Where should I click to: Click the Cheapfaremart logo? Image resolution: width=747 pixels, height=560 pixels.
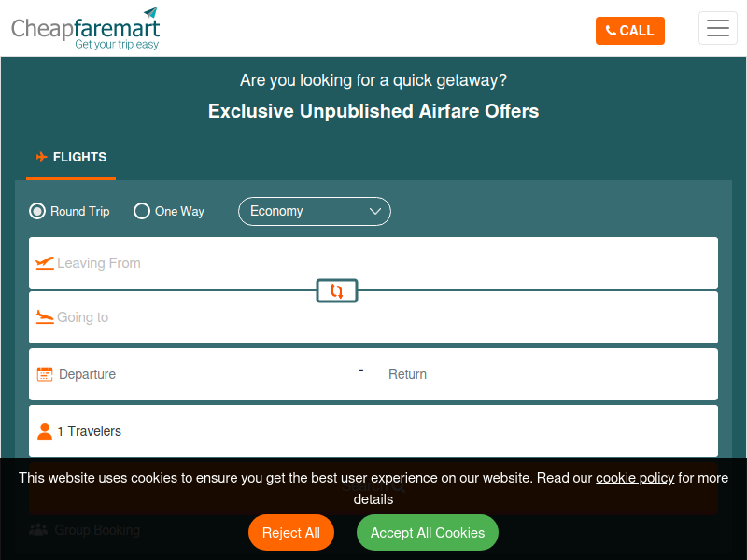coord(85,29)
